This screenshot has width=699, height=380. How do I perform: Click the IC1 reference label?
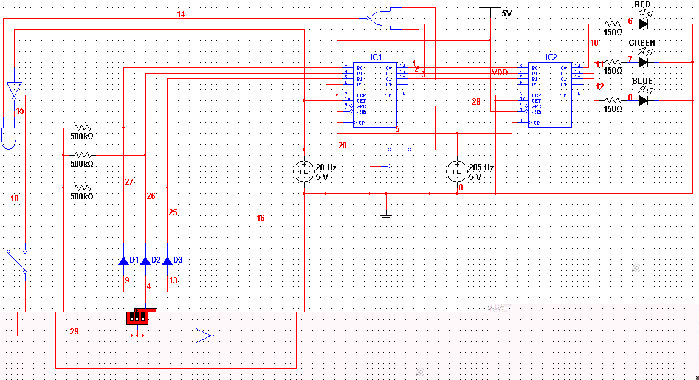pos(376,57)
